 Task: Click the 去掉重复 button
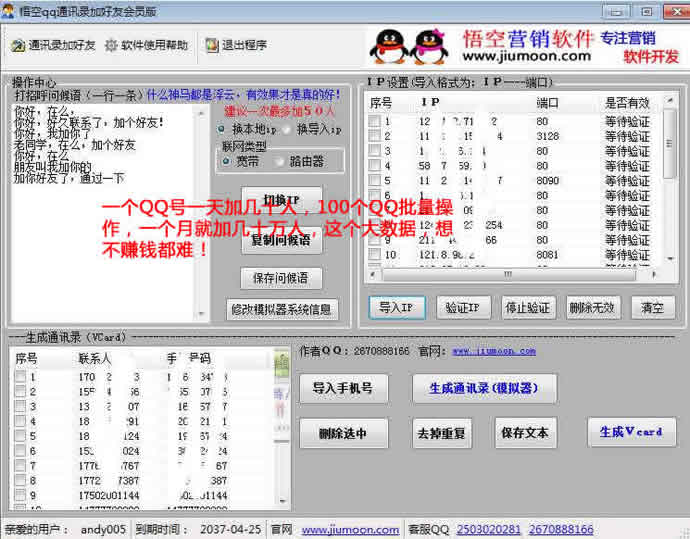[x=441, y=433]
